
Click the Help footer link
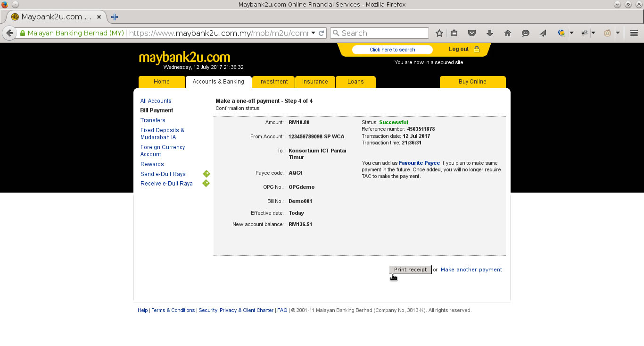tap(143, 310)
